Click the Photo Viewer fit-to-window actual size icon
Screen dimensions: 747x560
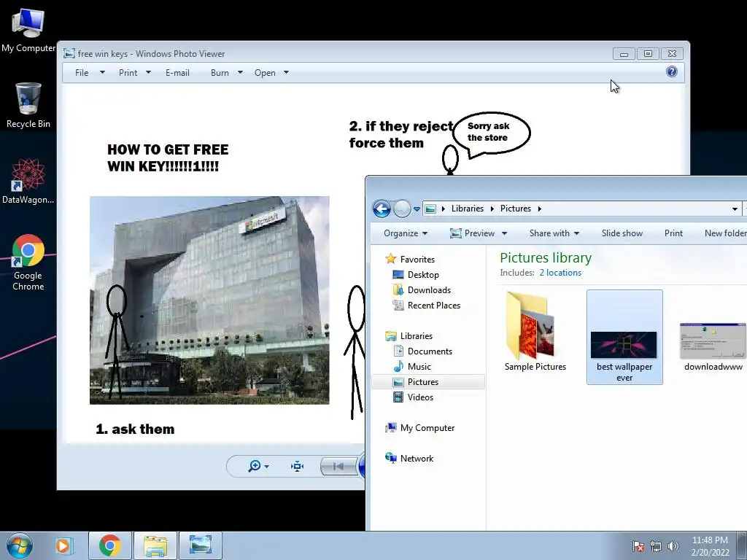pos(298,466)
